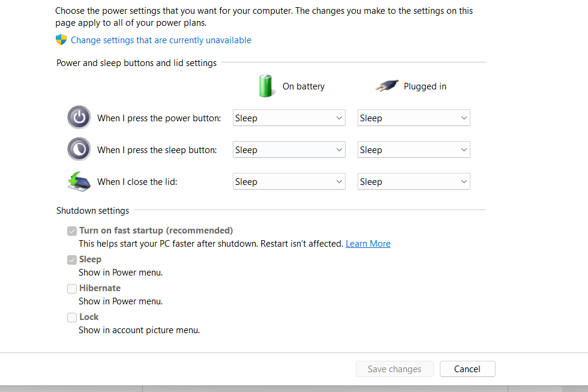
Task: Open power button plugged-in dropdown
Action: [413, 118]
